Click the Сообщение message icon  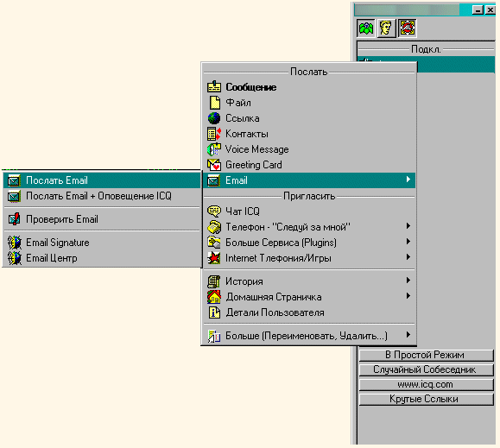coord(214,87)
